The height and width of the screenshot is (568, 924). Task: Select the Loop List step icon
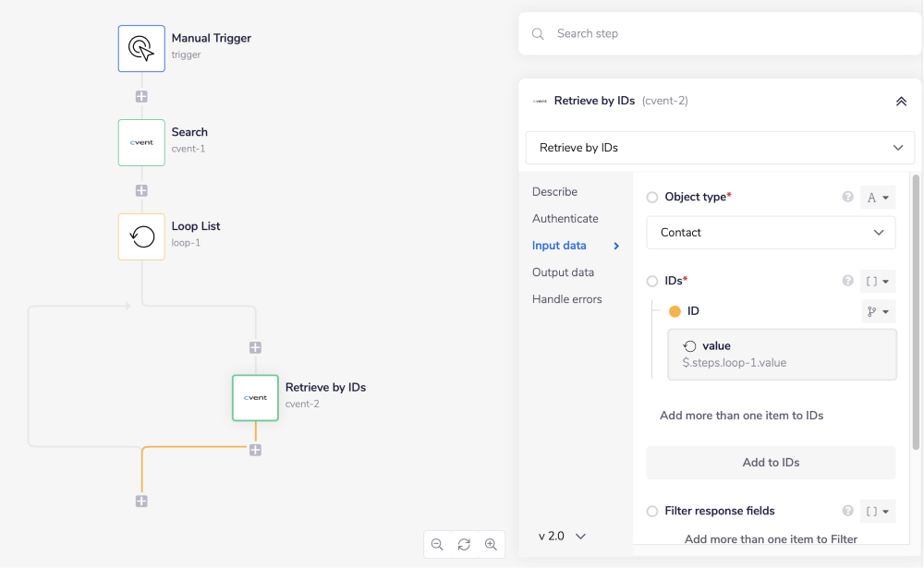141,236
